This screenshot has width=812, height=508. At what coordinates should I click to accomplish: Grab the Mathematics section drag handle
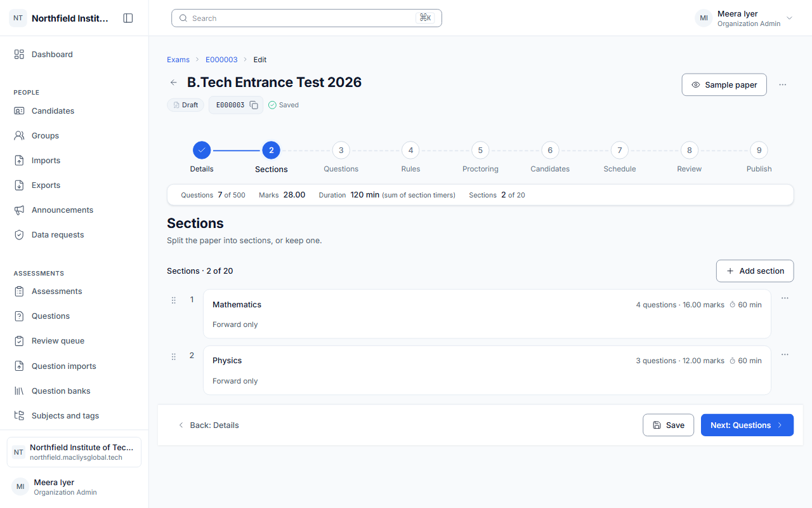click(173, 300)
